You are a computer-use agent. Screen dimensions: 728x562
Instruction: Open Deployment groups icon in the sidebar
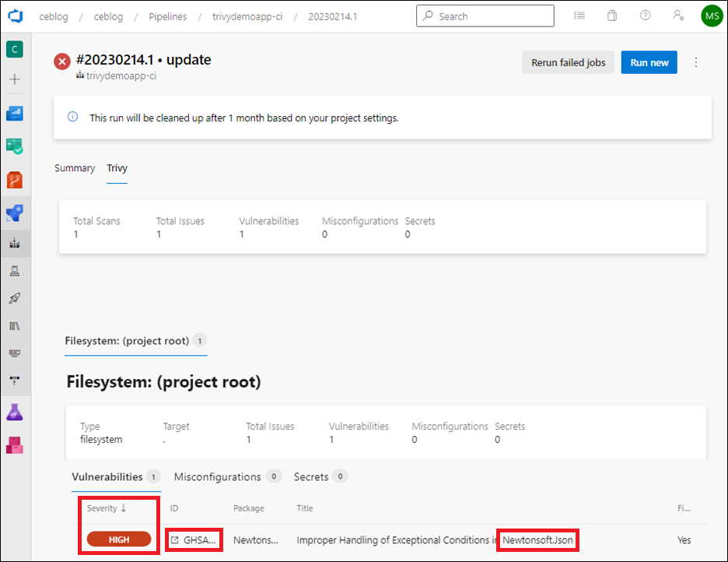[x=15, y=381]
